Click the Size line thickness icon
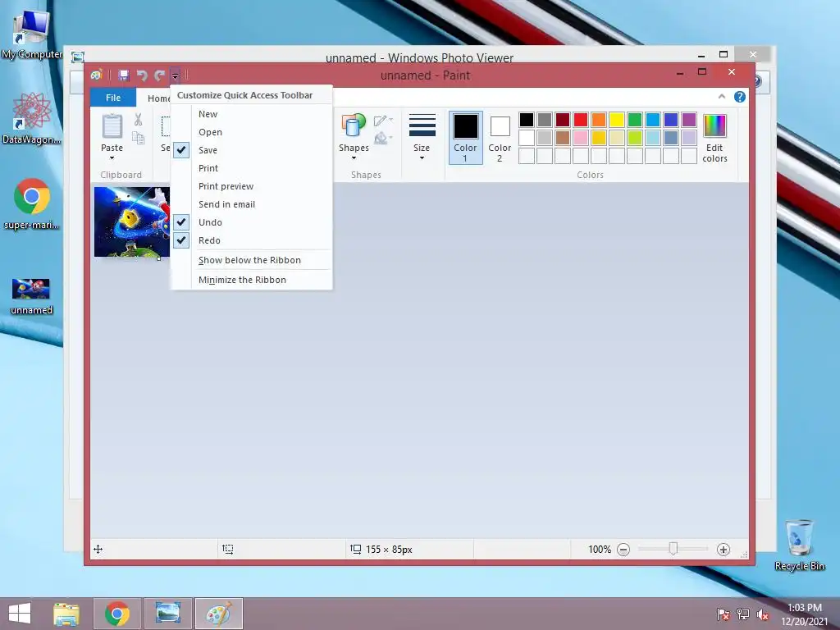The width and height of the screenshot is (840, 630). [422, 126]
